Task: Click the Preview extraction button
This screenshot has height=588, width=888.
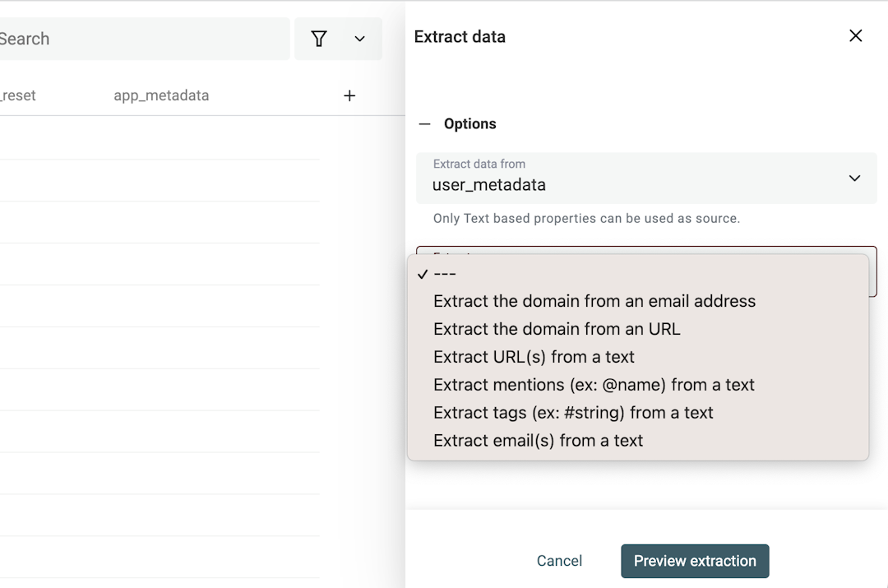Action: (695, 561)
